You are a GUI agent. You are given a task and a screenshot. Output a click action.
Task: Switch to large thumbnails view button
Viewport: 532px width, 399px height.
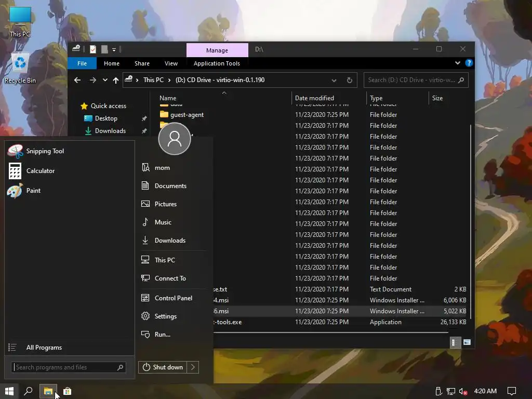(x=467, y=342)
